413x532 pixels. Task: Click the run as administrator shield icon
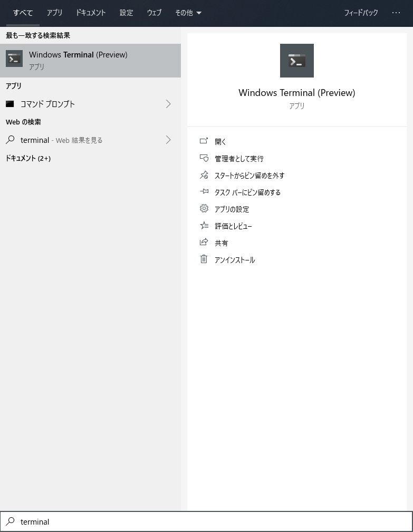[204, 158]
